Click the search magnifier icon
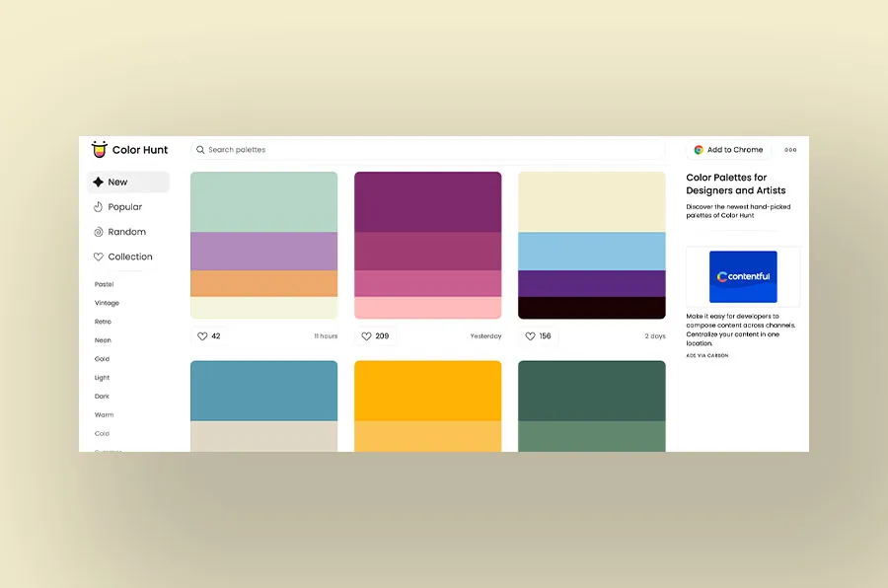The image size is (888, 588). tap(199, 149)
